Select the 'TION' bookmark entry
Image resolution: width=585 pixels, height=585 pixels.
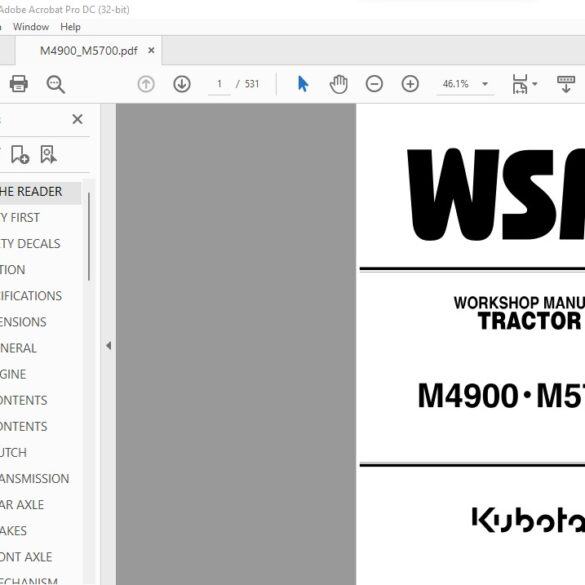coord(13,270)
